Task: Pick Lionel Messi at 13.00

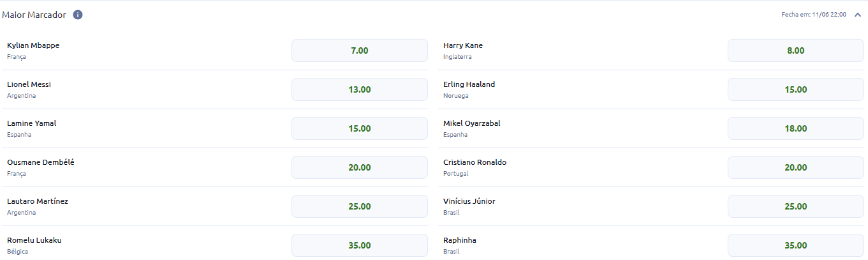Action: pyautogui.click(x=360, y=89)
